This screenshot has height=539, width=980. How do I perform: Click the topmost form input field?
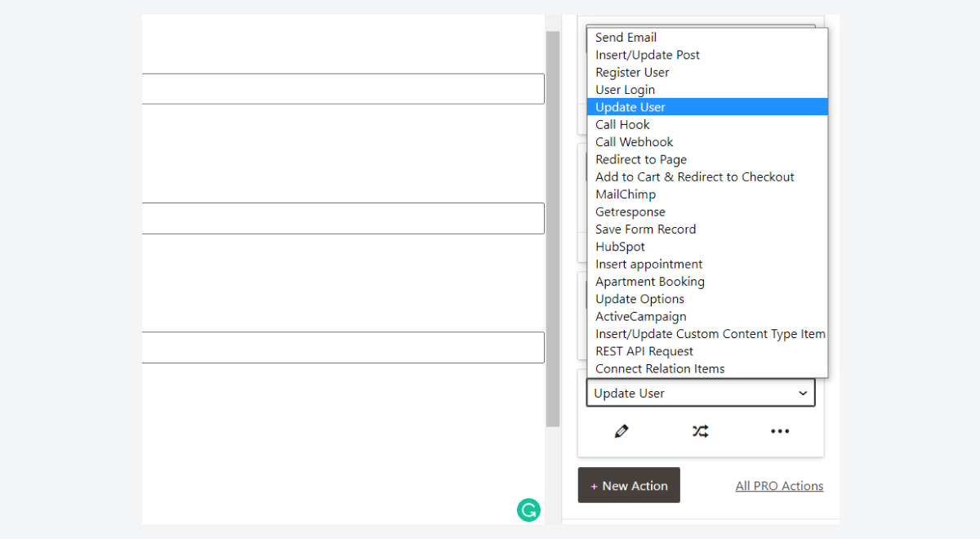coord(343,88)
